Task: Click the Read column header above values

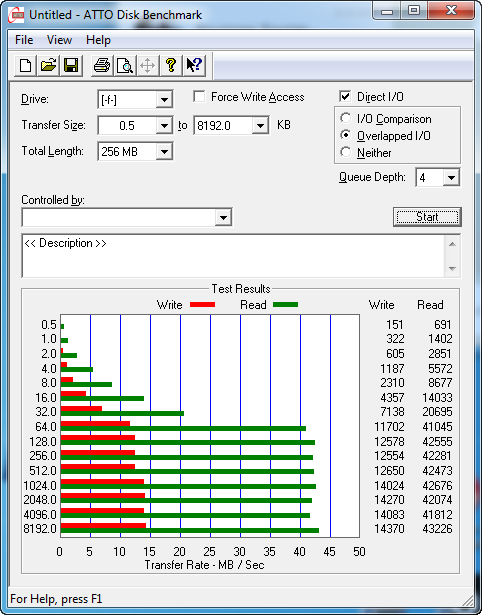Action: [430, 305]
